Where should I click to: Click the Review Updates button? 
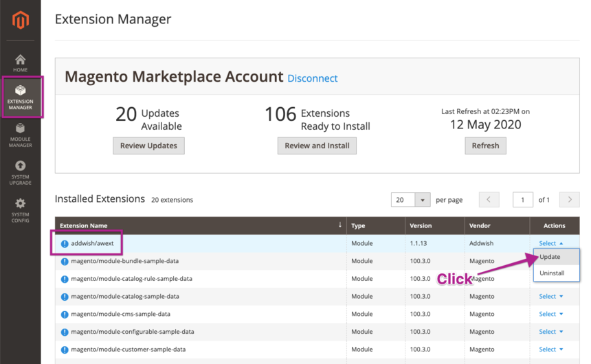148,146
